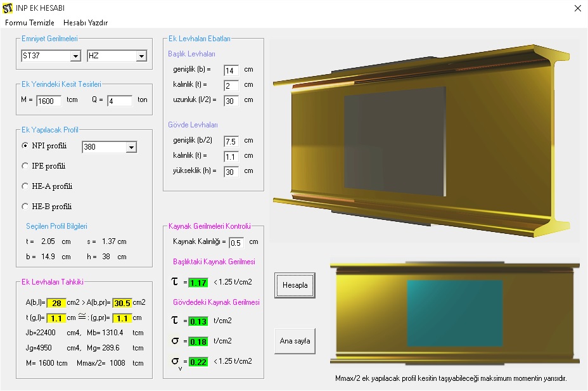Image resolution: width=588 pixels, height=391 pixels.
Task: Click the yellow A(b,pr) value 30.5
Action: [122, 303]
